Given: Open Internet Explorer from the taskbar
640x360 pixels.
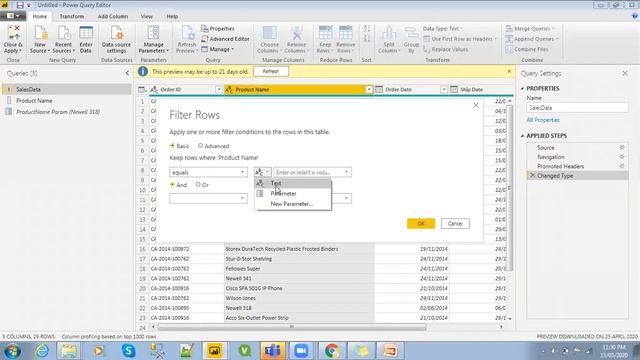Looking at the screenshot, I should [x=42, y=351].
